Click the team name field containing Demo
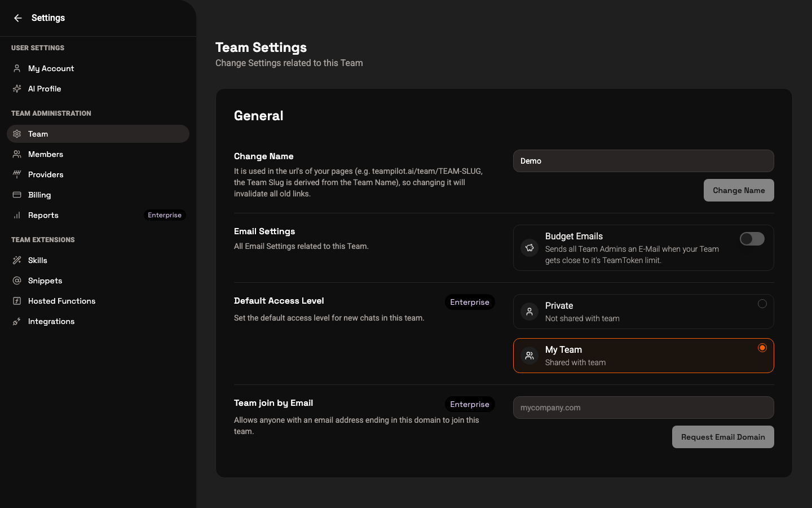This screenshot has width=812, height=508. (x=643, y=161)
